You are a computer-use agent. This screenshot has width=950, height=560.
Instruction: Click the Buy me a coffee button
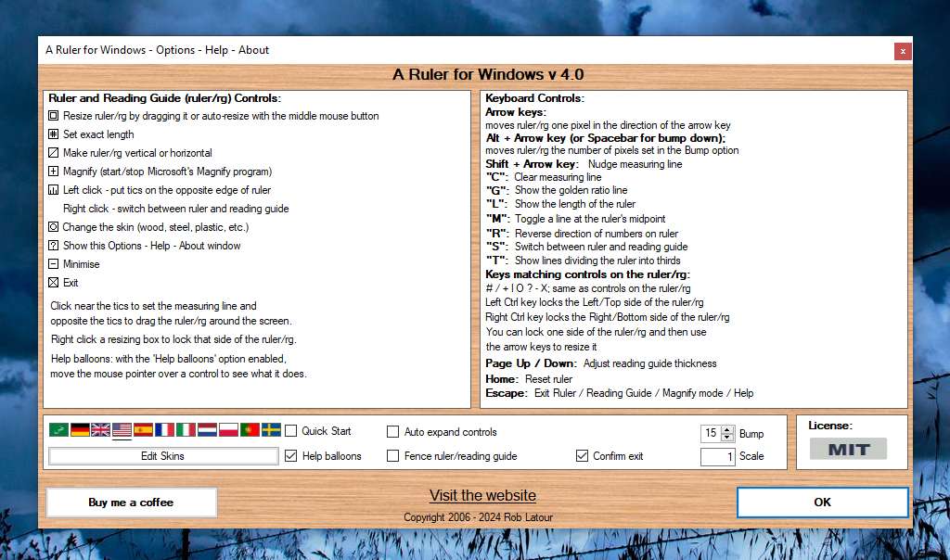click(131, 503)
